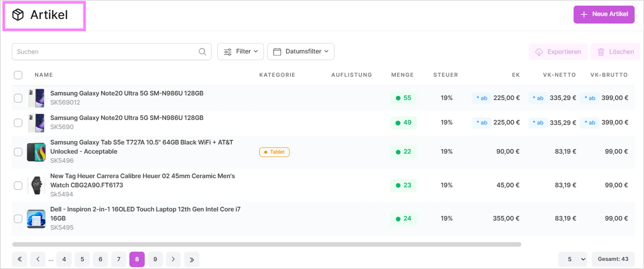This screenshot has width=644, height=269.
Task: Click the MENGE column header
Action: (x=402, y=75)
